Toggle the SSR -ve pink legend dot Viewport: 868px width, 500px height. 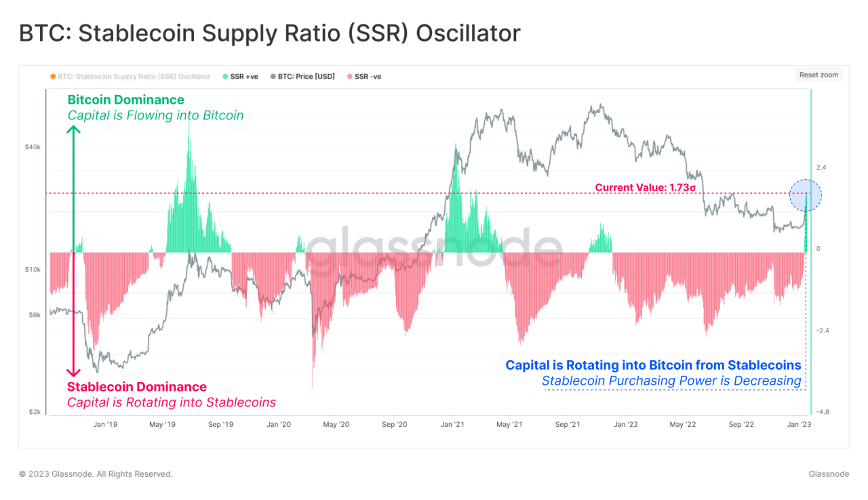(x=350, y=77)
